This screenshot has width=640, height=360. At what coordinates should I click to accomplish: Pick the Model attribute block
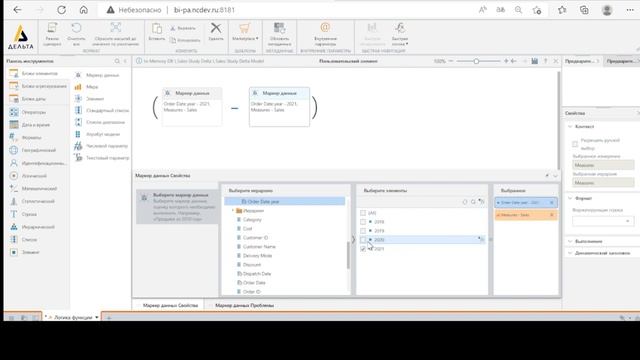coord(98,134)
